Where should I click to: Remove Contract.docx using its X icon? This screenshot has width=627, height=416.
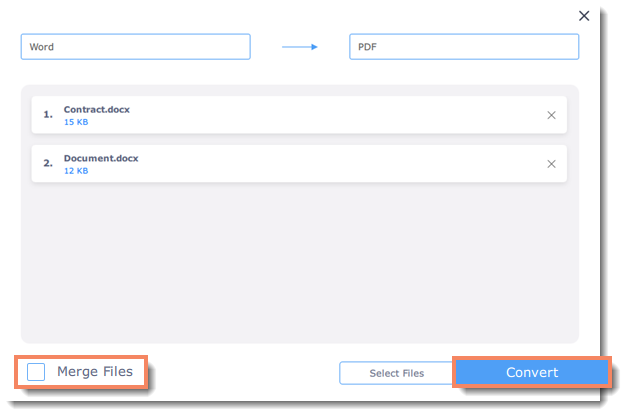(x=551, y=115)
